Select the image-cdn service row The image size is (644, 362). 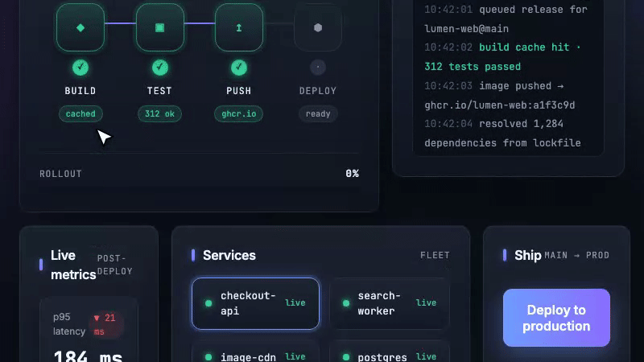[255, 352]
